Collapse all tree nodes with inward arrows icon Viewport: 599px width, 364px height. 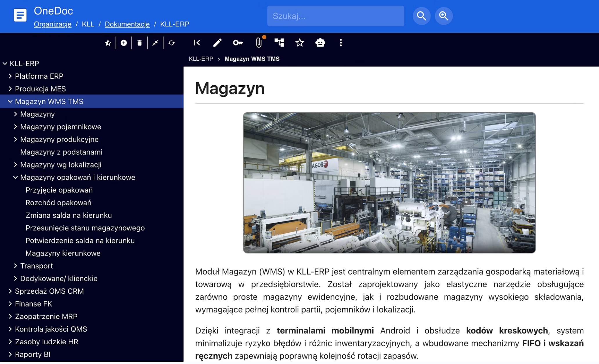156,43
